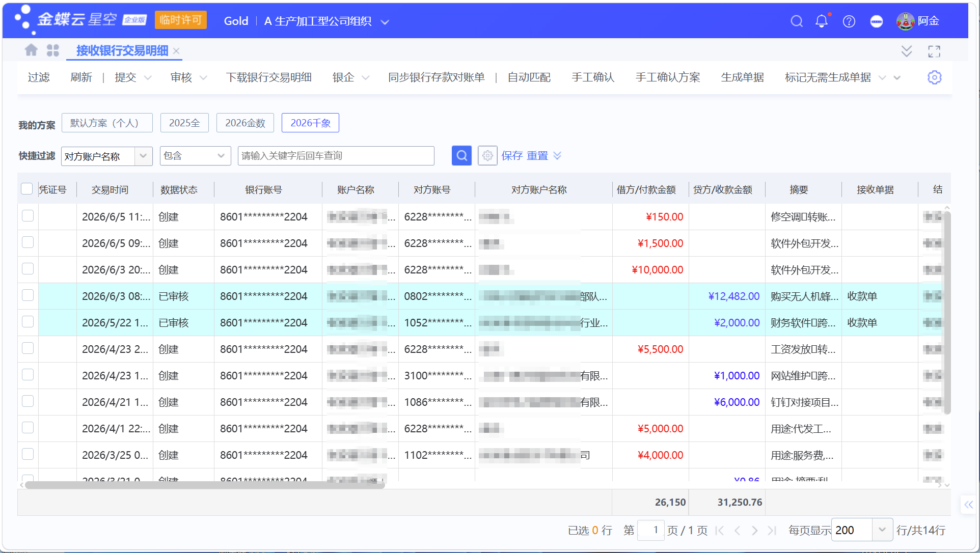Check the row with ¥2,000.00 receipt

28,322
